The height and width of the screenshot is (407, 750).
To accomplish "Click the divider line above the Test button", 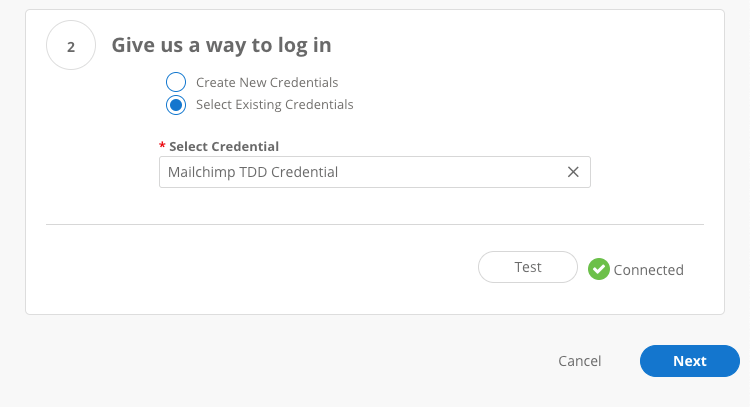I will (375, 224).
